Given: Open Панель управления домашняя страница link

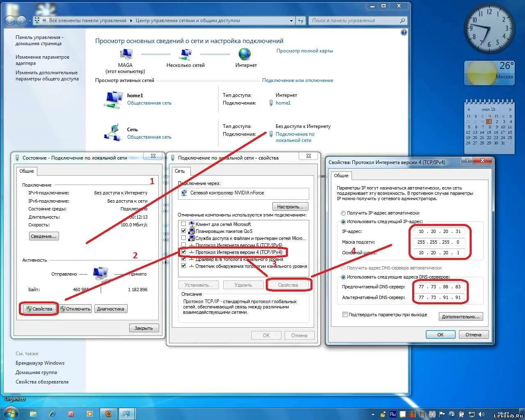Looking at the screenshot, I should point(39,40).
